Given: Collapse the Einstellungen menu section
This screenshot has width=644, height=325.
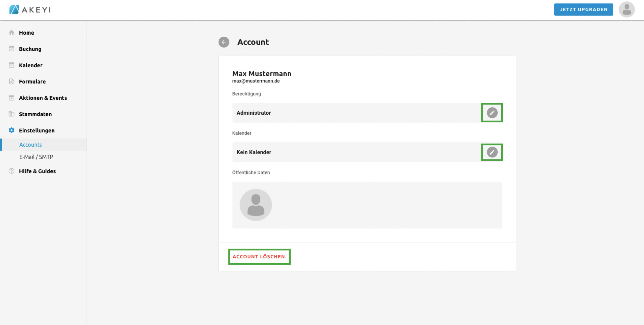Looking at the screenshot, I should coord(37,130).
